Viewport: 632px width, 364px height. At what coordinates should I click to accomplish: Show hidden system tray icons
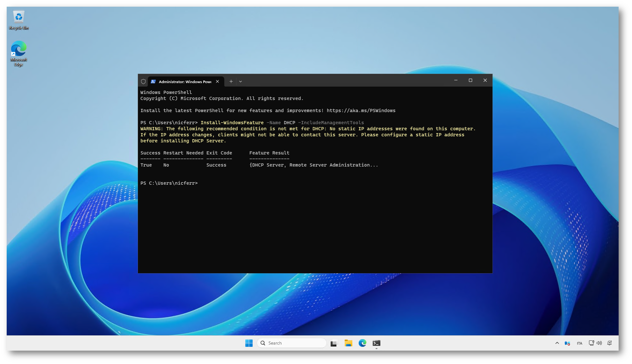tap(557, 343)
